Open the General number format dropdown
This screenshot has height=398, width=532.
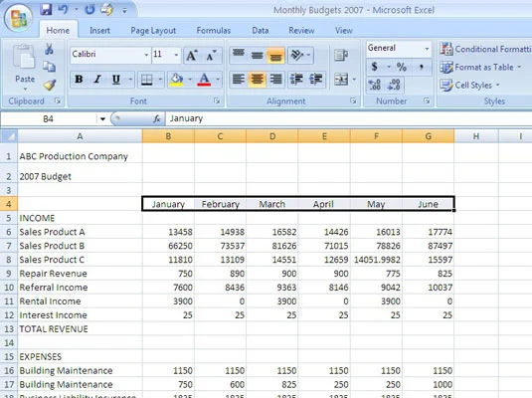427,48
